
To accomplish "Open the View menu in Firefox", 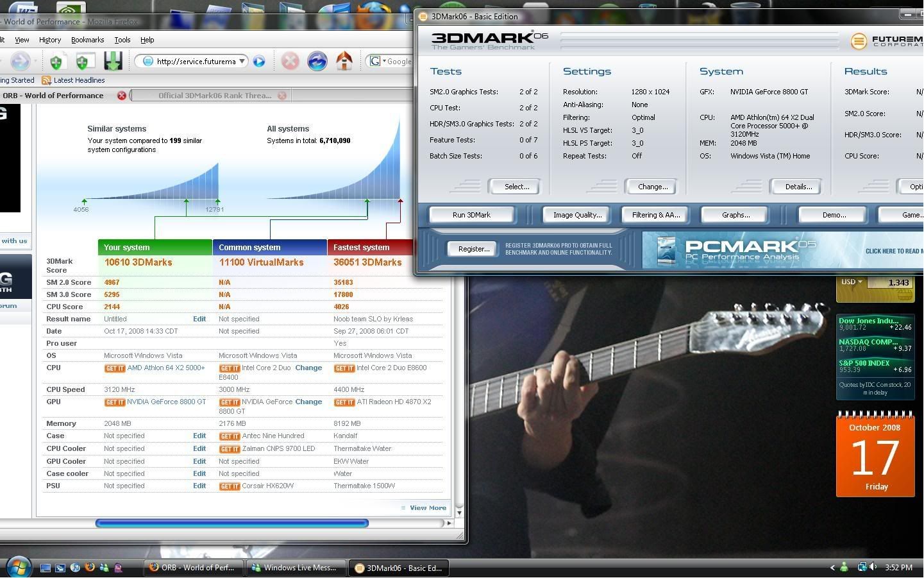I will (x=22, y=40).
